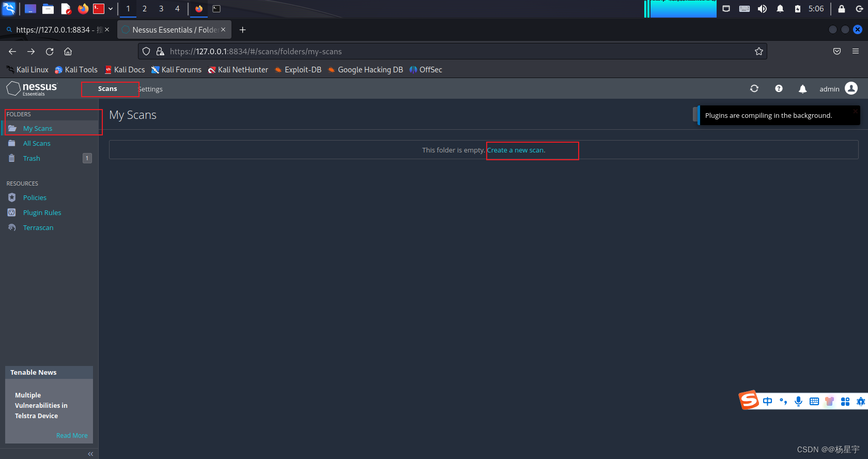868x459 pixels.
Task: Launch Firefox from the top panel
Action: coord(83,8)
